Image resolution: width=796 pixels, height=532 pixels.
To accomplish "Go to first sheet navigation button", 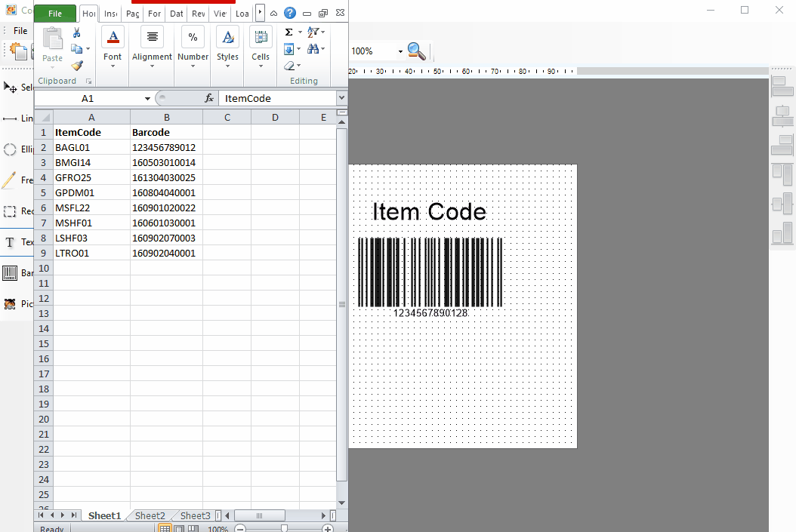I will click(x=41, y=515).
